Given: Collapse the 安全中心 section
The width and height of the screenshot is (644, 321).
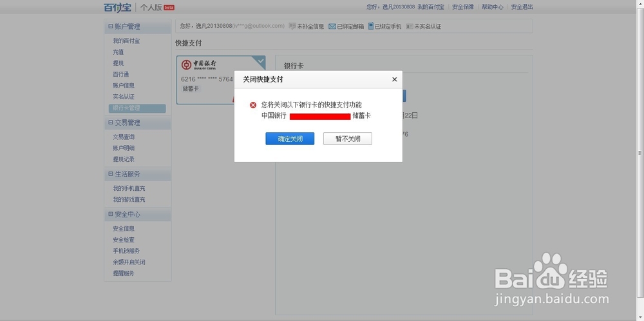Looking at the screenshot, I should (110, 214).
